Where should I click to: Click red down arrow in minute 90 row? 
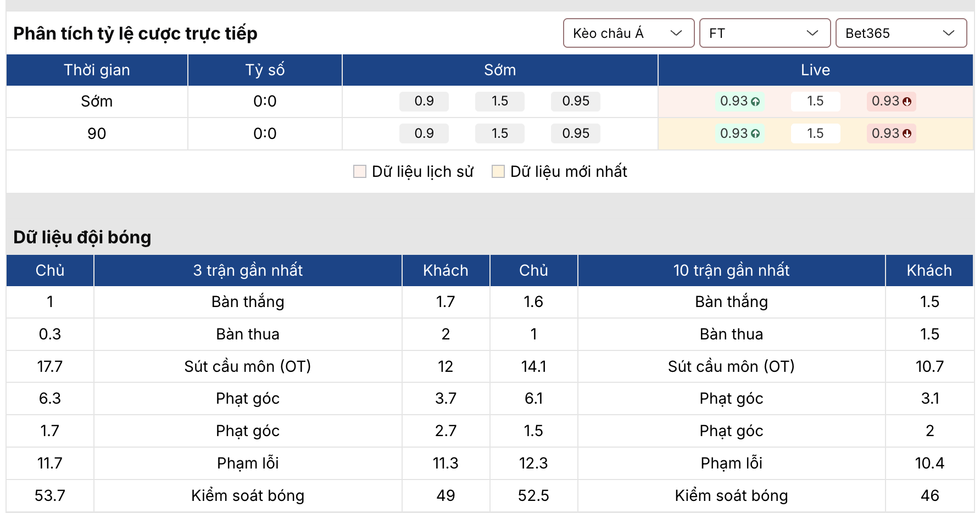tap(907, 133)
